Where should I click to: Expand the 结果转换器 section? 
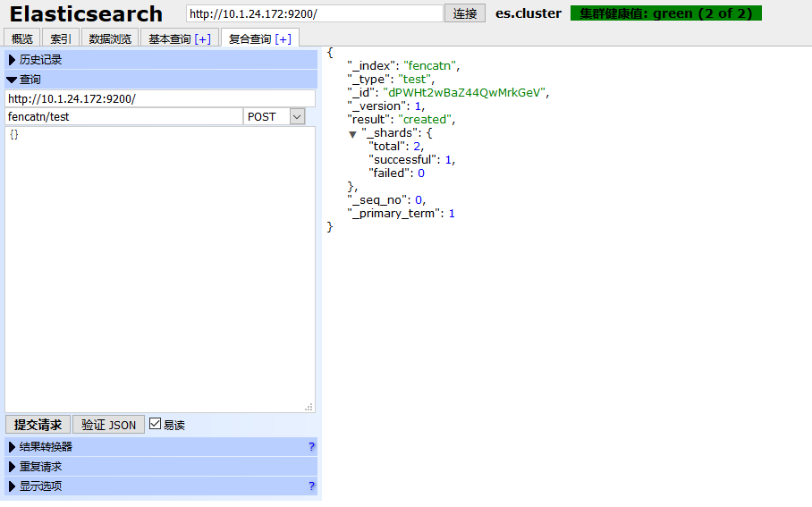point(161,447)
